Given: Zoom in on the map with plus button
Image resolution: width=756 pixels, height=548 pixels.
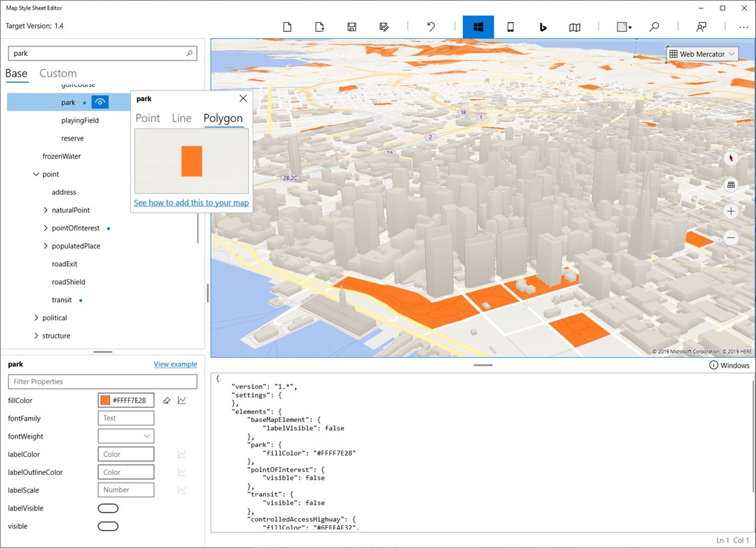Looking at the screenshot, I should coord(731,211).
